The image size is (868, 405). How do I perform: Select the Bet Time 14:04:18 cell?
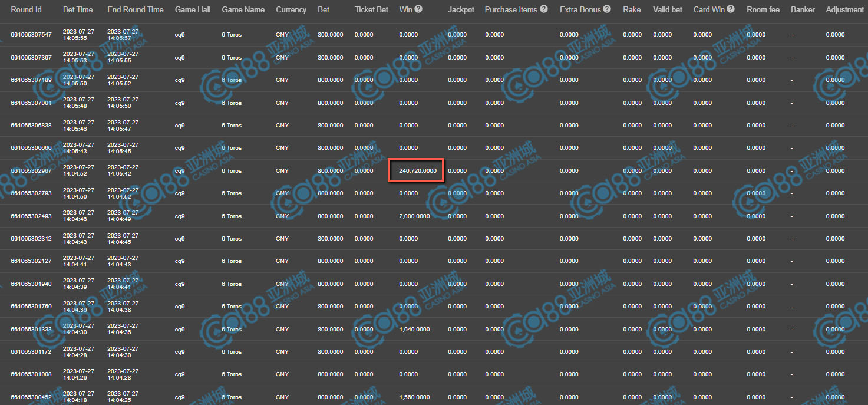(78, 397)
